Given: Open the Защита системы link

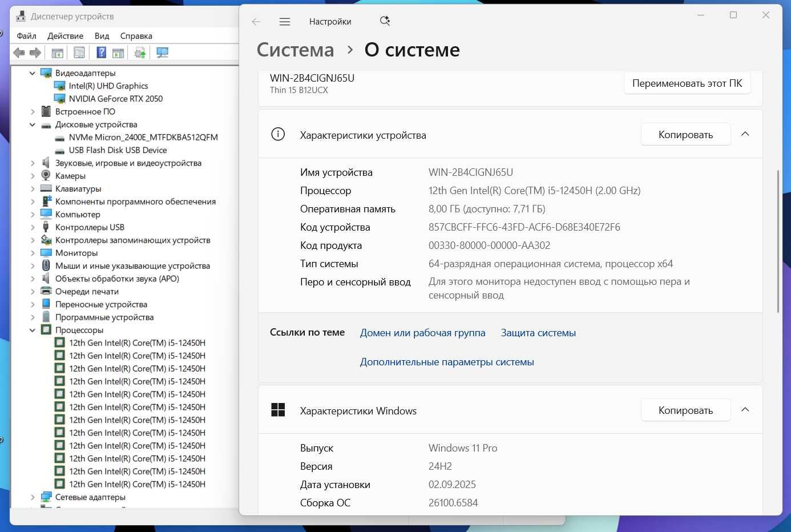Looking at the screenshot, I should click(538, 333).
